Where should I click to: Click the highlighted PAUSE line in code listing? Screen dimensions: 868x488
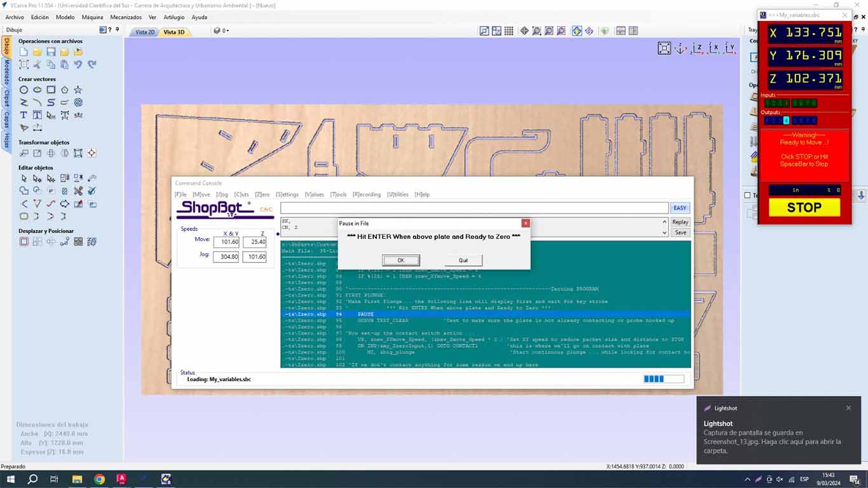point(485,314)
